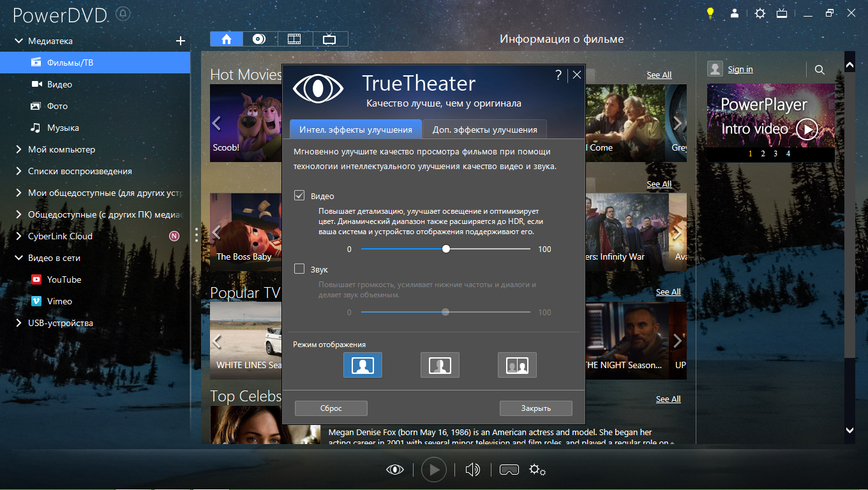Collapse the Медиатека section
The width and height of the screenshot is (868, 490).
click(x=18, y=41)
